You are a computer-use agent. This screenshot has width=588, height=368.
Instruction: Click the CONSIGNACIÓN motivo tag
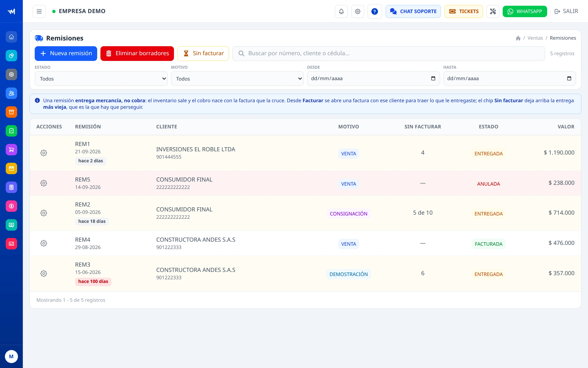click(349, 214)
